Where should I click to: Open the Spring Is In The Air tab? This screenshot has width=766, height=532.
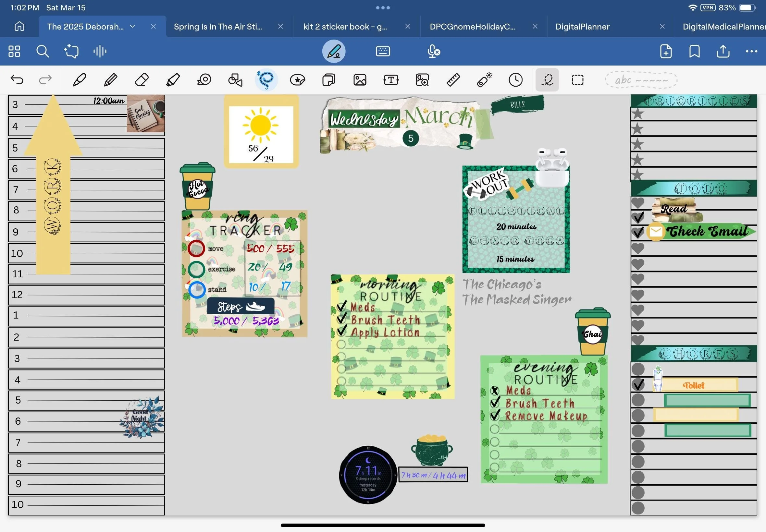tap(218, 27)
